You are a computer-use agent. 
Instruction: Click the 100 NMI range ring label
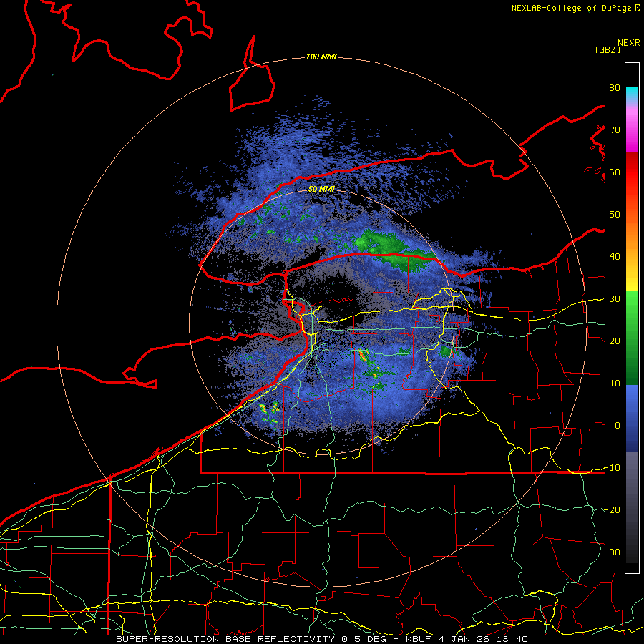coord(321,57)
